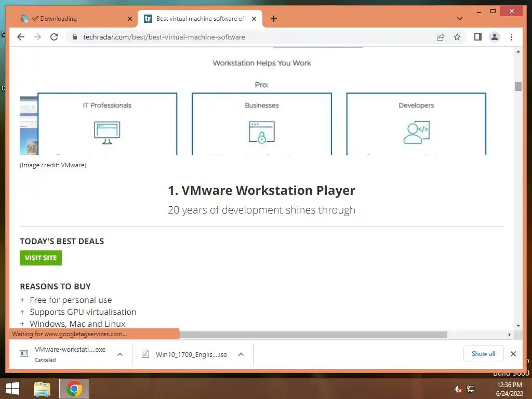Select Best virtual machine software tab
Screen dimensions: 532x399
click(200, 19)
